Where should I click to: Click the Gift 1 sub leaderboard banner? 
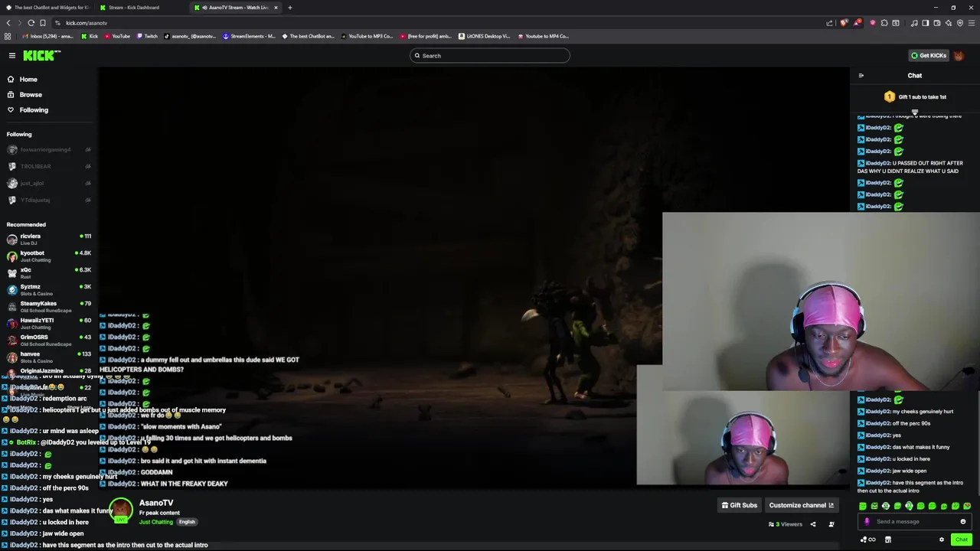(915, 97)
